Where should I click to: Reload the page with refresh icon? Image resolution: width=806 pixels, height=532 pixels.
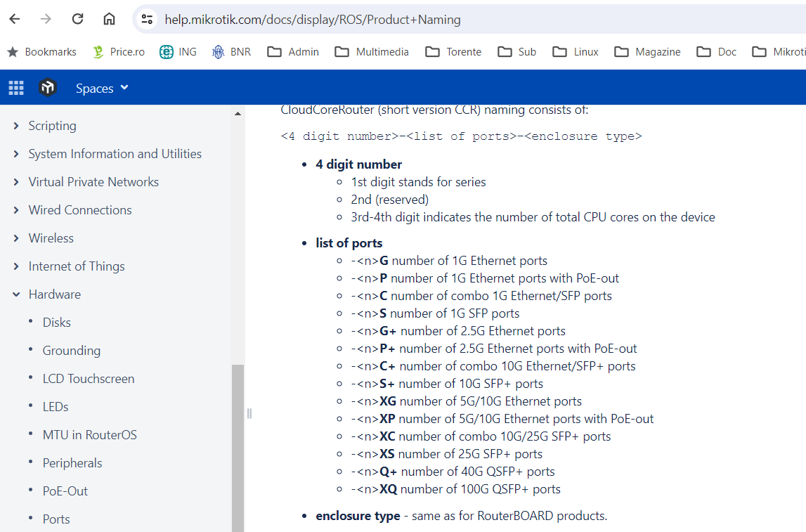click(x=78, y=19)
